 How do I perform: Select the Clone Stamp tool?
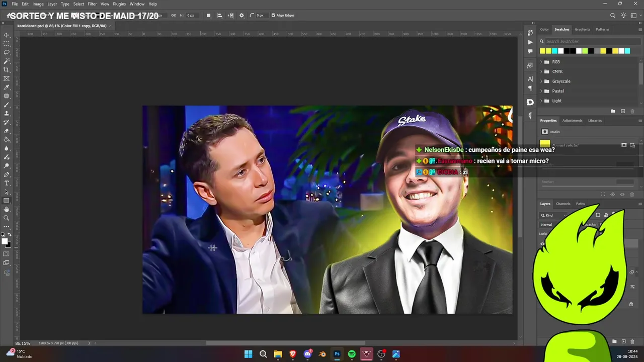(7, 114)
